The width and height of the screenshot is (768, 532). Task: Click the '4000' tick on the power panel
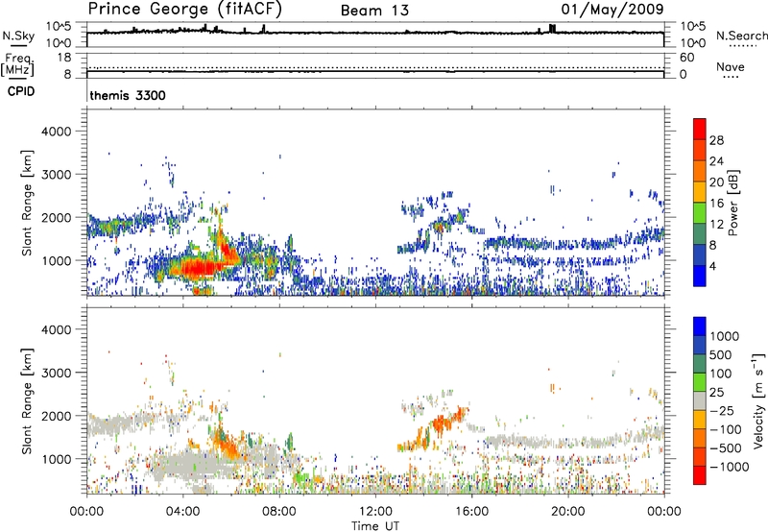56,132
